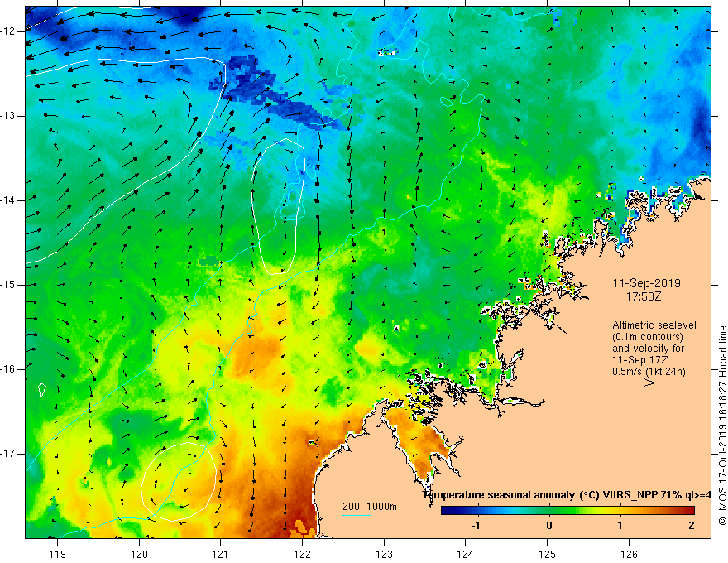
Task: Click latitude axis label -16
Action: click(9, 369)
